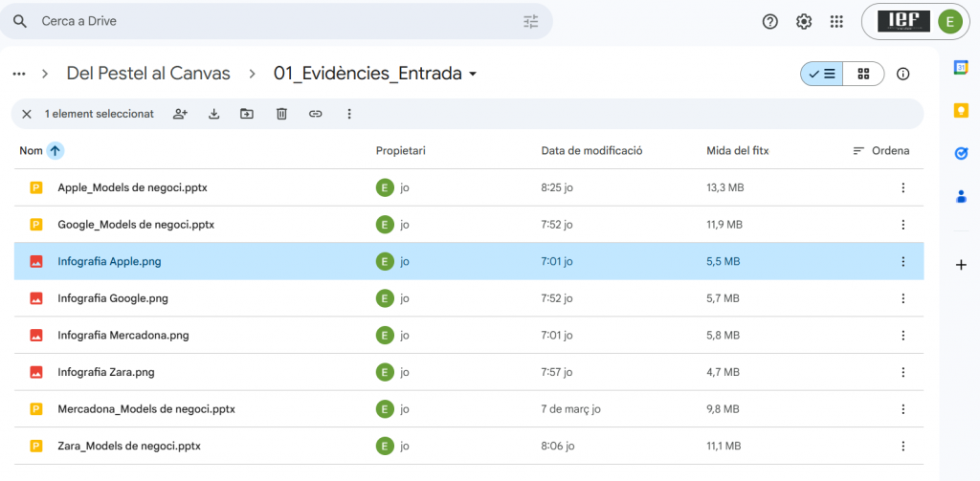980x481 pixels.
Task: Open more actions menu in selection toolbar
Action: tap(349, 114)
